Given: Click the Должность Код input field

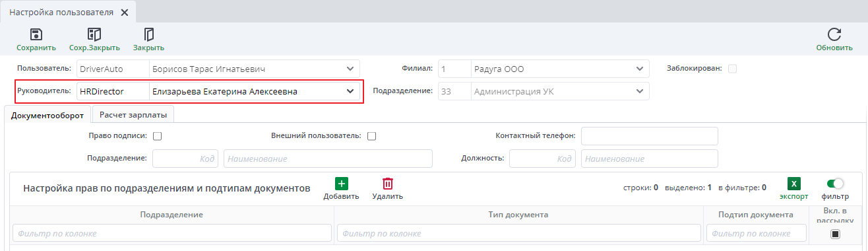Looking at the screenshot, I should [x=542, y=159].
